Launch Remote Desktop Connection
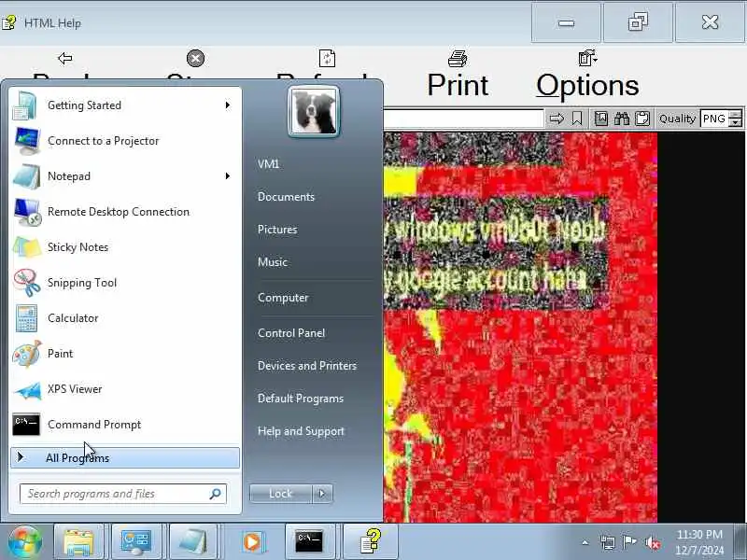Viewport: 747px width, 560px height. click(123, 212)
